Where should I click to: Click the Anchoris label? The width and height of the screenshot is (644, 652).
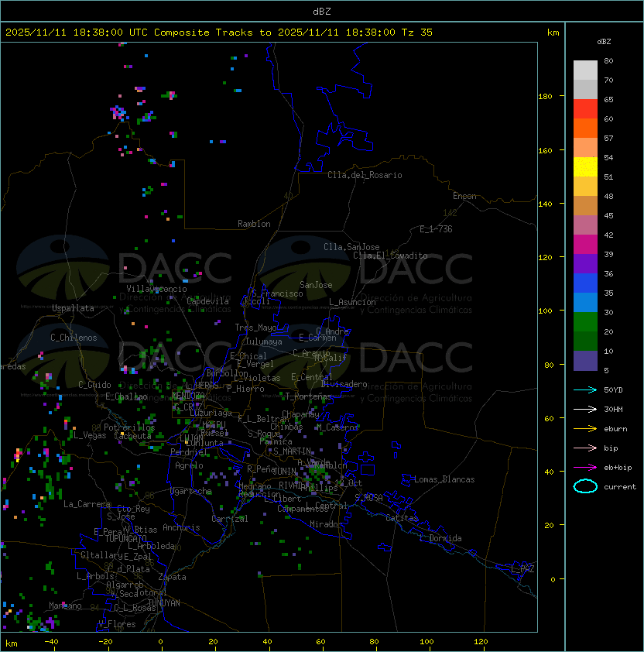181,527
